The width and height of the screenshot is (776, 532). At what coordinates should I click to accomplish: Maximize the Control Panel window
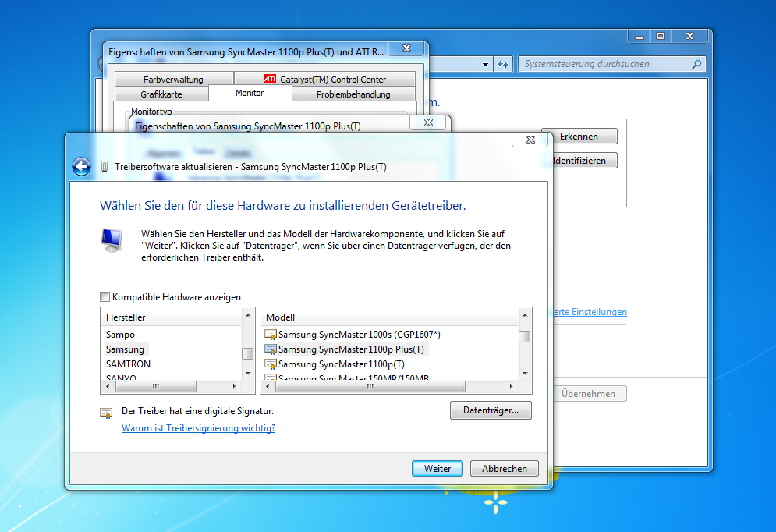tap(661, 36)
